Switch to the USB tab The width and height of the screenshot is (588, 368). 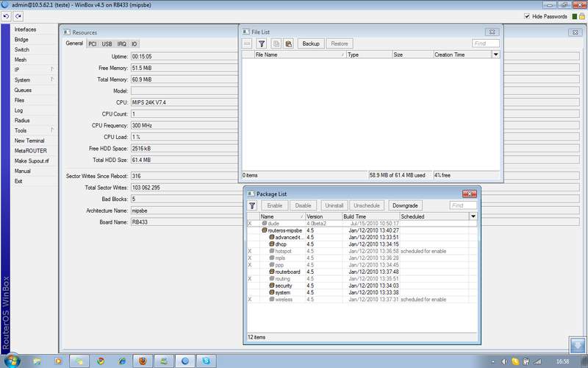pyautogui.click(x=107, y=44)
